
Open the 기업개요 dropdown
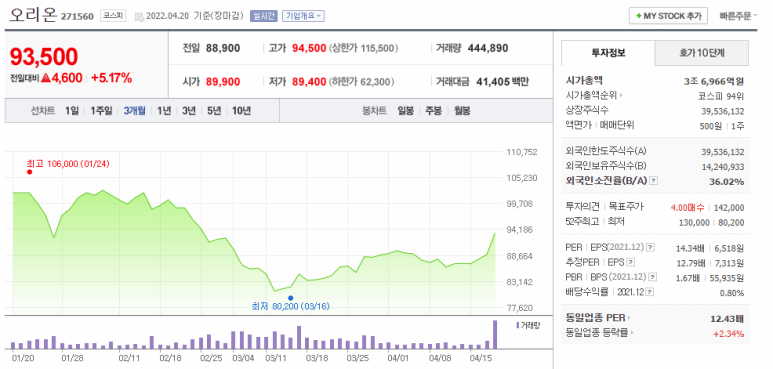(303, 16)
